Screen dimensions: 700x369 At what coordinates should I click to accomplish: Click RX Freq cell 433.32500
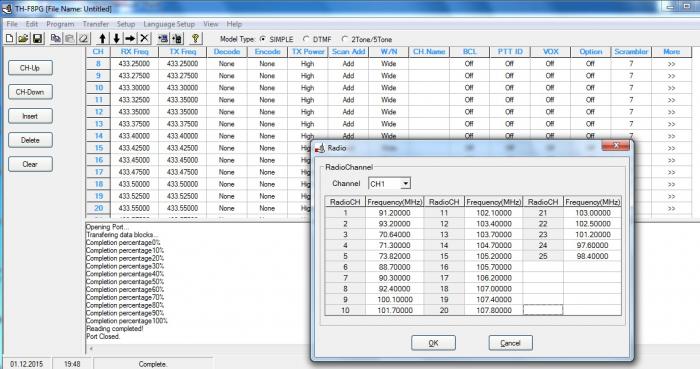point(134,100)
